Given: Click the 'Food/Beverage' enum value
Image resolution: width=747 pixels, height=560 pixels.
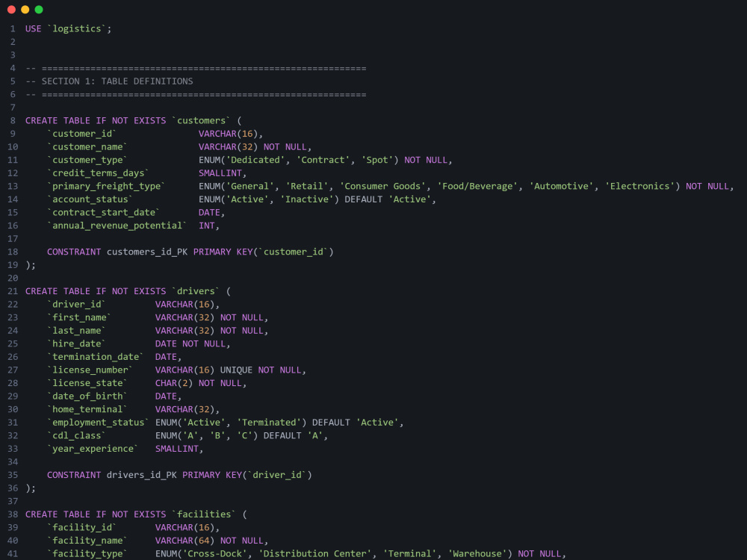Looking at the screenshot, I should click(477, 186).
